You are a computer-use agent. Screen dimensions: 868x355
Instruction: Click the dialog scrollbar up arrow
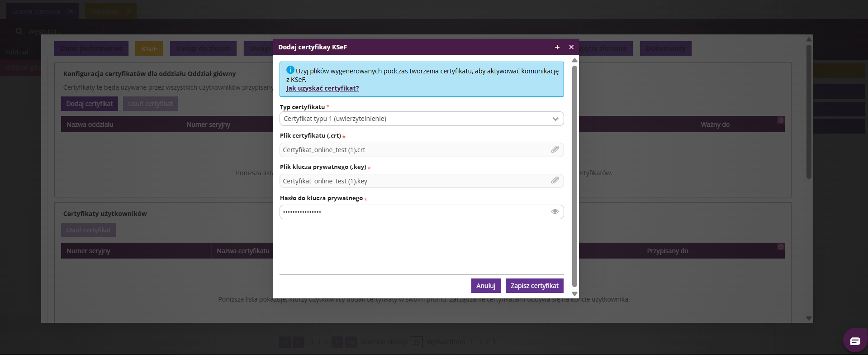tap(574, 60)
